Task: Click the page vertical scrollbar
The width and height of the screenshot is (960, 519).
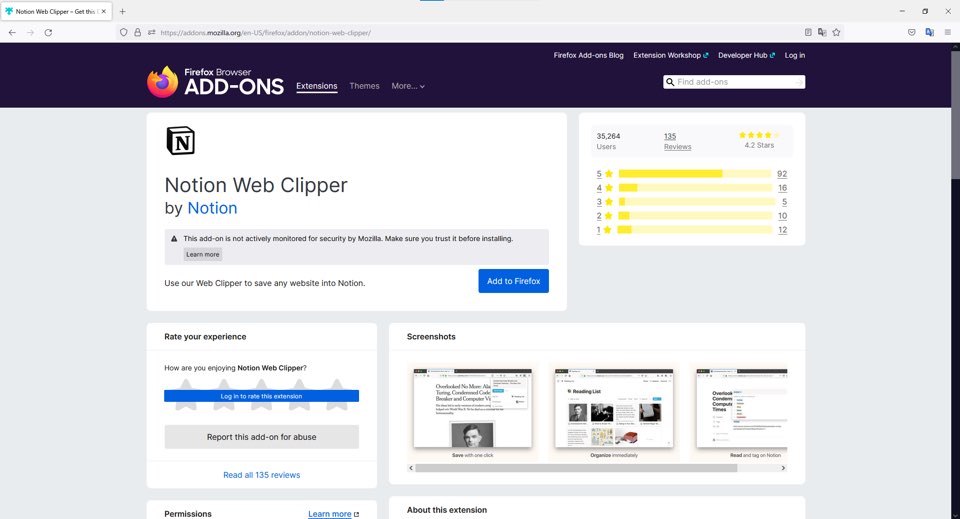Action: [955, 116]
